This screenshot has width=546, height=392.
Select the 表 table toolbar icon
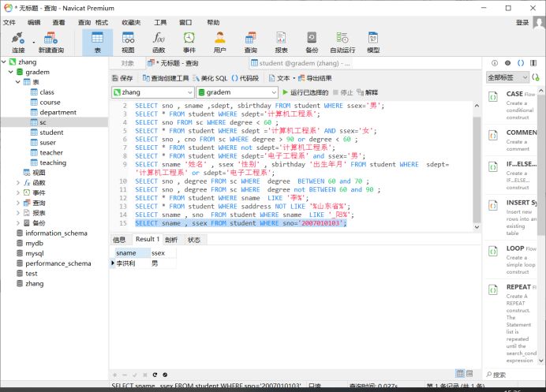[98, 43]
